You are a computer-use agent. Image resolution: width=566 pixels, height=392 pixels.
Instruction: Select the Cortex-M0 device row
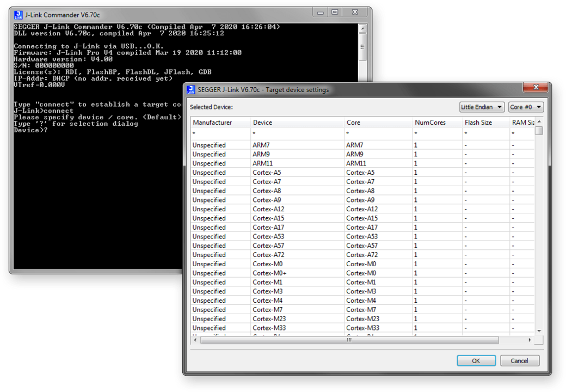tap(362, 264)
